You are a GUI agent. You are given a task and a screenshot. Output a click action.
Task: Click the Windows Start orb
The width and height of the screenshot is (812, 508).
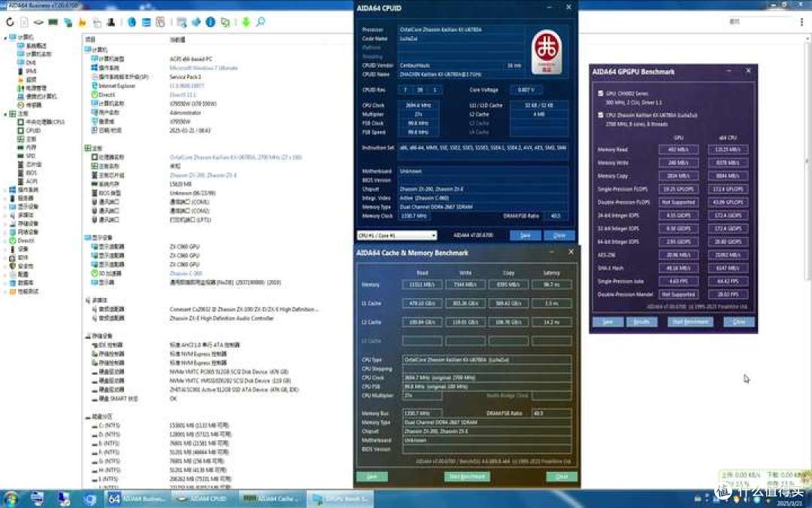(x=11, y=499)
